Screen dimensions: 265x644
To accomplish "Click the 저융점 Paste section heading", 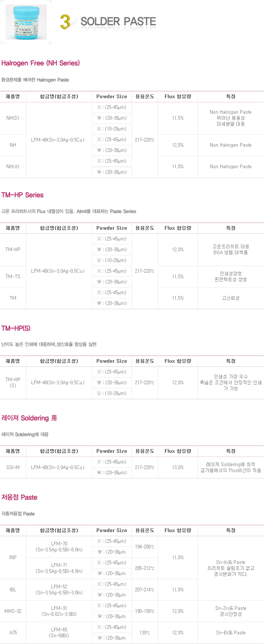I will point(19,497).
